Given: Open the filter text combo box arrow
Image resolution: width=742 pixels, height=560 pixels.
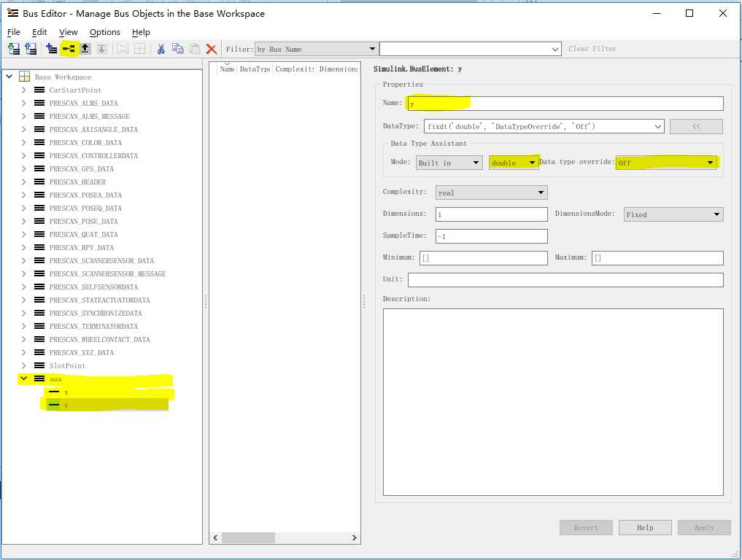Looking at the screenshot, I should 555,49.
